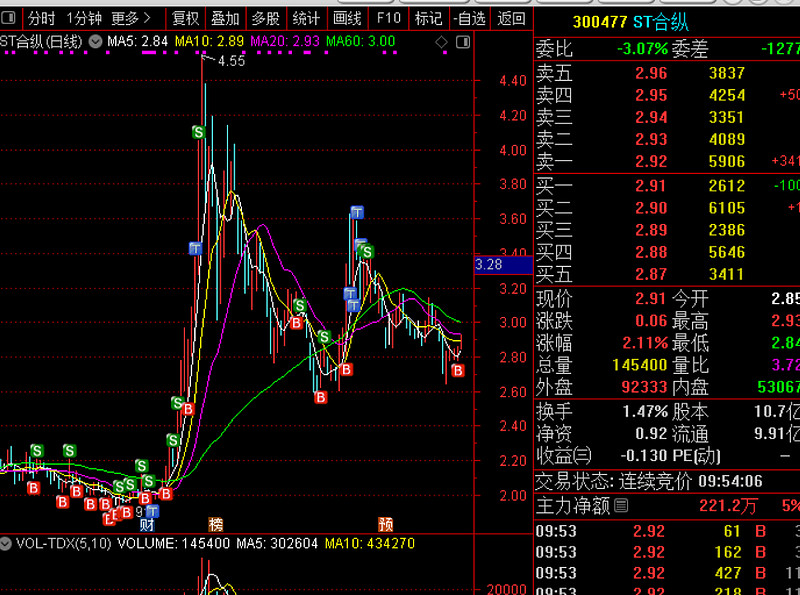The width and height of the screenshot is (800, 595).
Task: Click the 3.28 crosshair price tag
Action: [x=503, y=264]
